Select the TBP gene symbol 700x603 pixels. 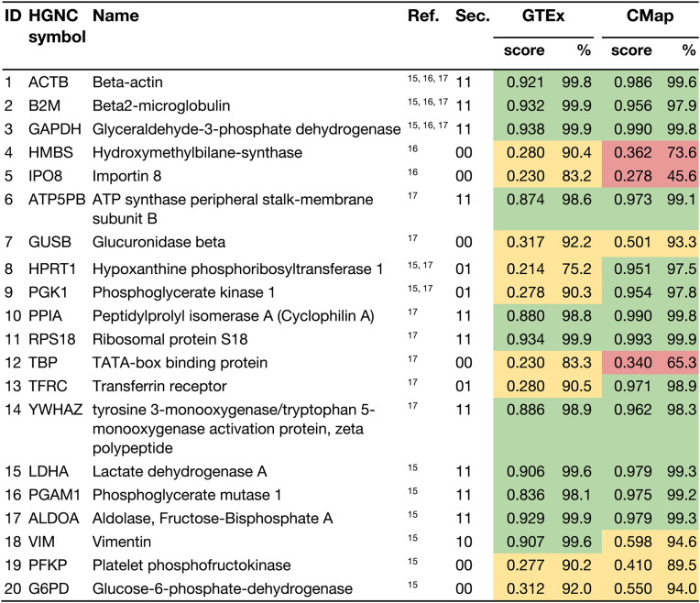(x=43, y=363)
